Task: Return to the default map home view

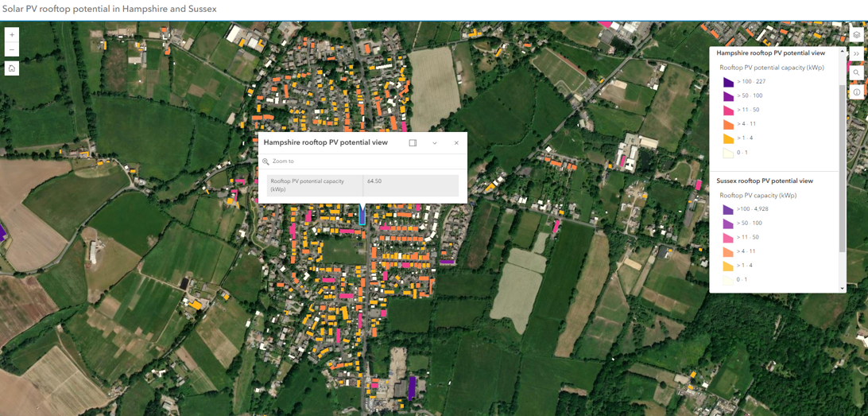Action: 12,68
